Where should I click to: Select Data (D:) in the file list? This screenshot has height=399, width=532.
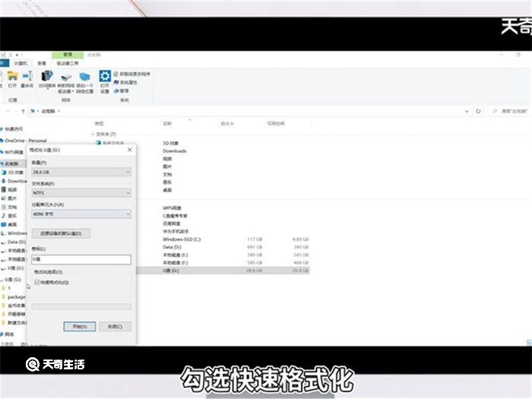tap(172, 247)
